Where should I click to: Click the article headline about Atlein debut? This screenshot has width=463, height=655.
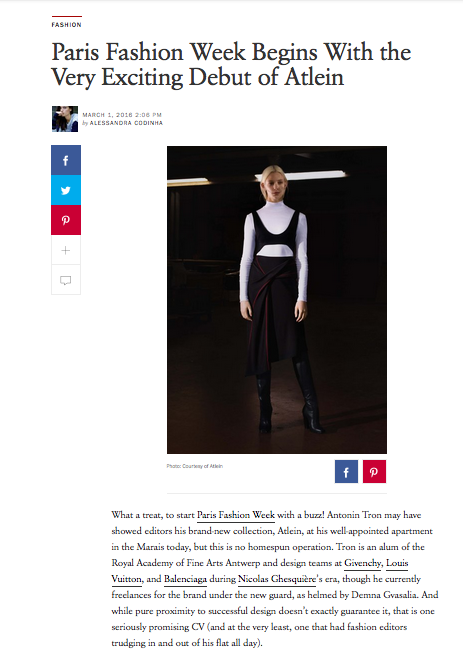point(231,64)
